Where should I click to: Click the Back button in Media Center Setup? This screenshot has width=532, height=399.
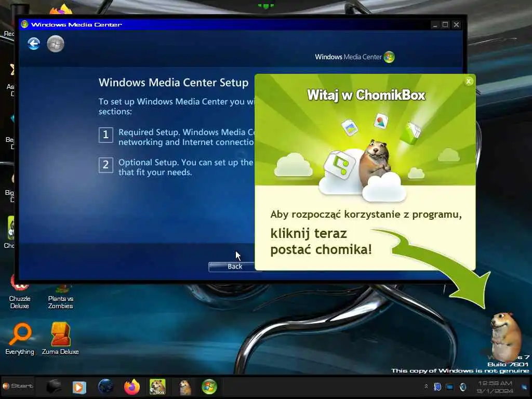pos(235,267)
